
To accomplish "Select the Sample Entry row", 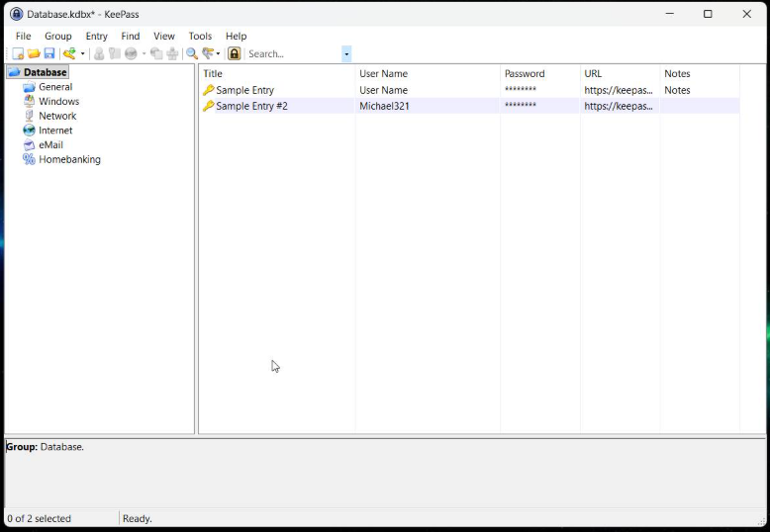I will [x=469, y=90].
